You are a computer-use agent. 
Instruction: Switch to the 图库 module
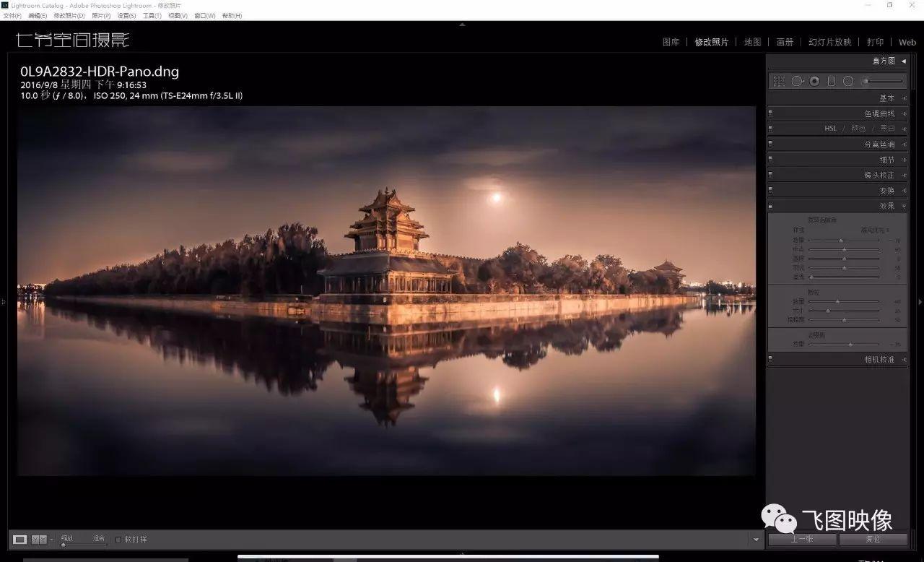[x=670, y=42]
